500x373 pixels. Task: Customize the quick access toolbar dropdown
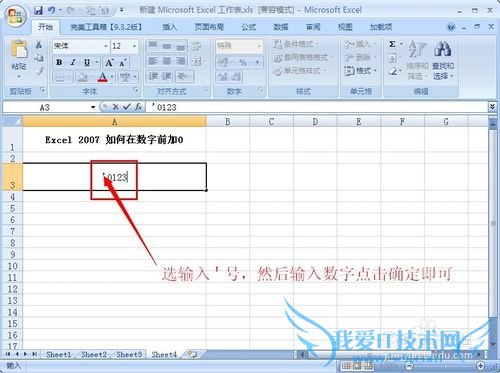pyautogui.click(x=122, y=10)
